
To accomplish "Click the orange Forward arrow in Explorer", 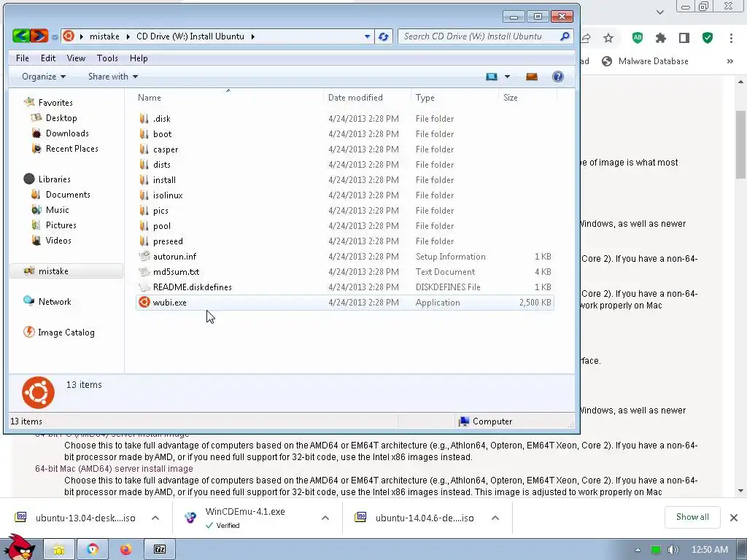I will click(39, 36).
